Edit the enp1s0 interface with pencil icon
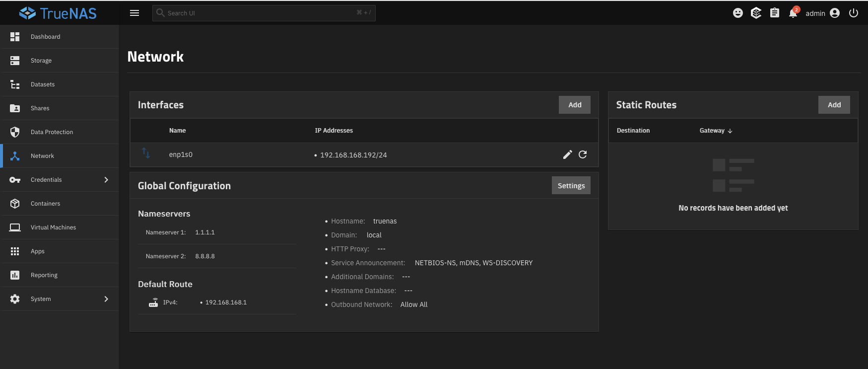 click(567, 154)
